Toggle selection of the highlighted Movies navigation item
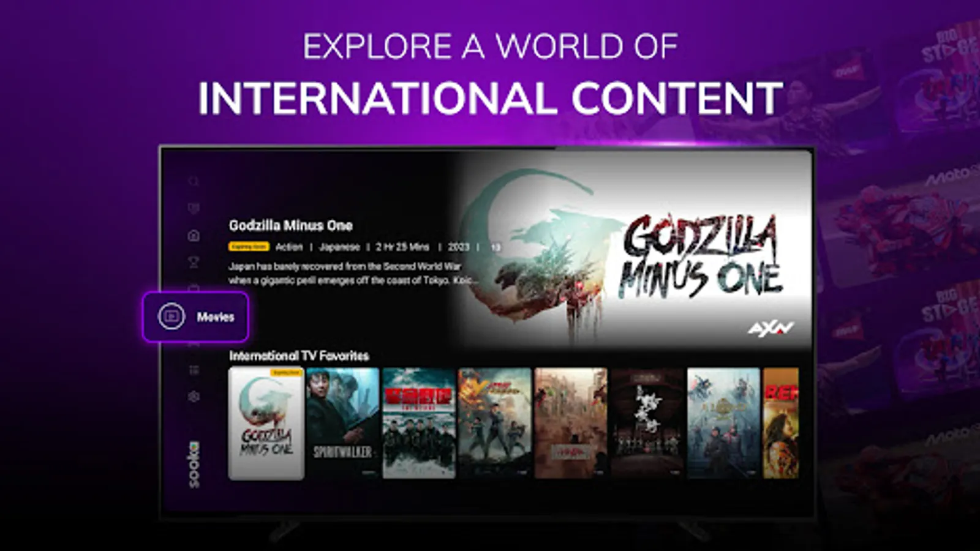Screen dimensions: 980x551 (x=196, y=317)
